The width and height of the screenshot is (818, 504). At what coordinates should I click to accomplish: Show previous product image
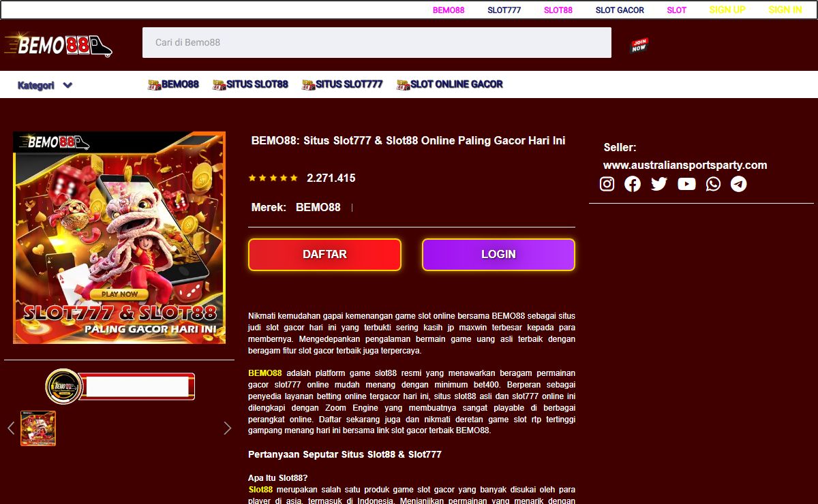[x=11, y=428]
